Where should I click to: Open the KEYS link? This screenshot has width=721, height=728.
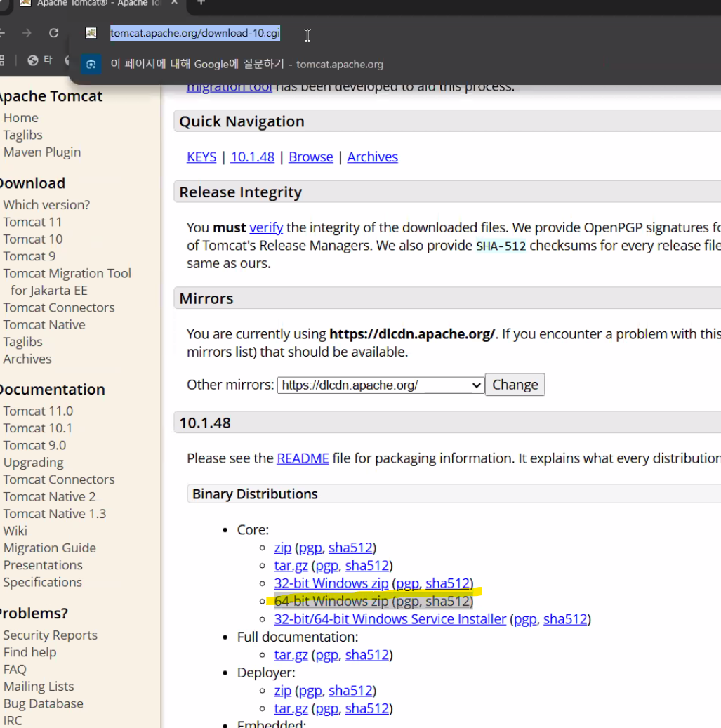click(x=201, y=157)
